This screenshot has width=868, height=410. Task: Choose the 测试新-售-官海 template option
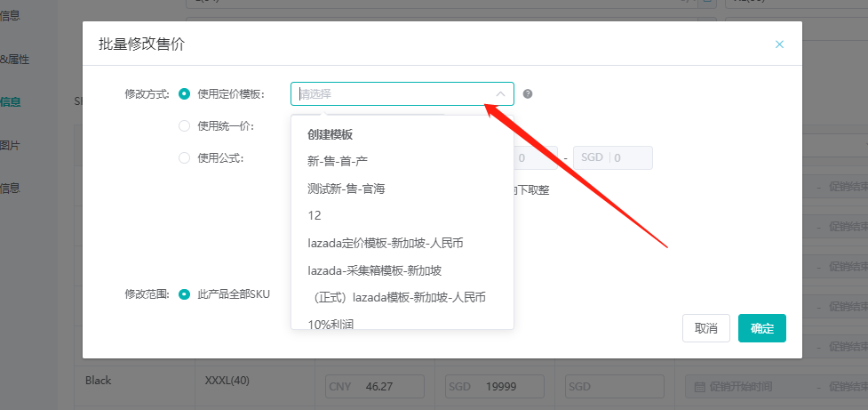(x=346, y=189)
